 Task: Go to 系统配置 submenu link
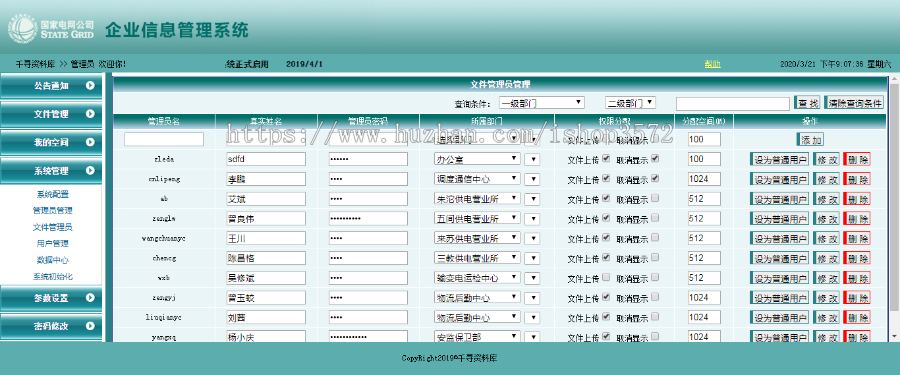53,194
